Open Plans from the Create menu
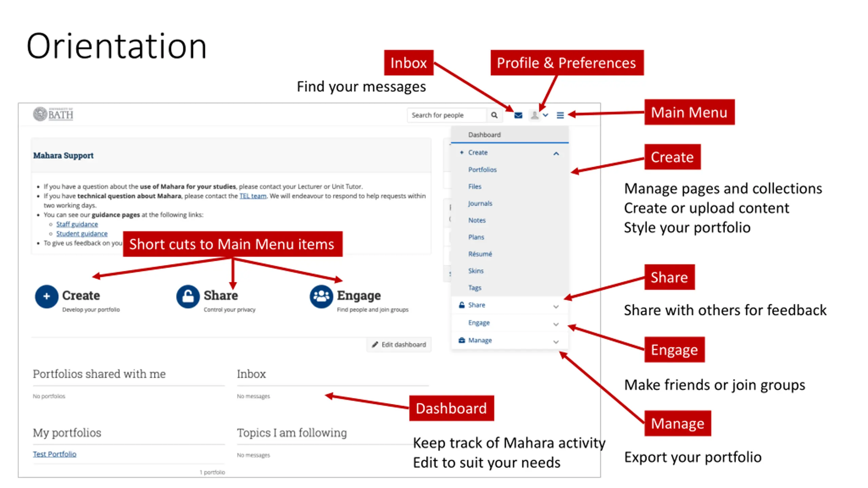This screenshot has width=868, height=488. [x=476, y=237]
